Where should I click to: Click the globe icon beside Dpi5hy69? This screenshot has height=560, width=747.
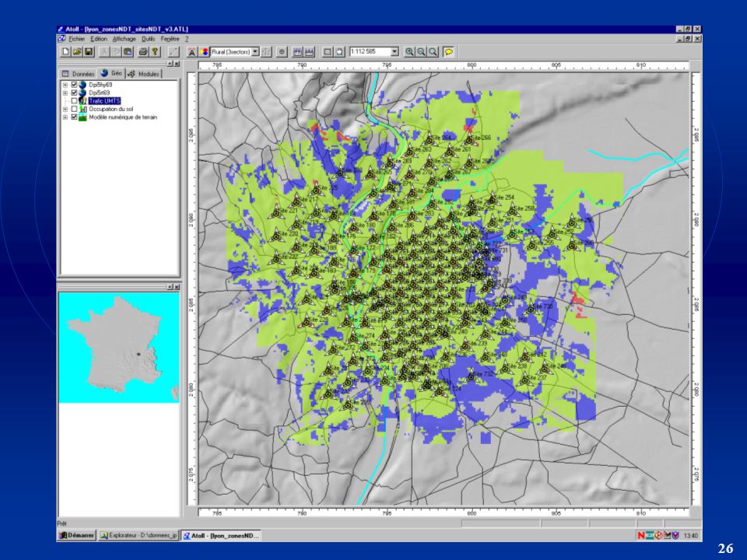pyautogui.click(x=83, y=85)
